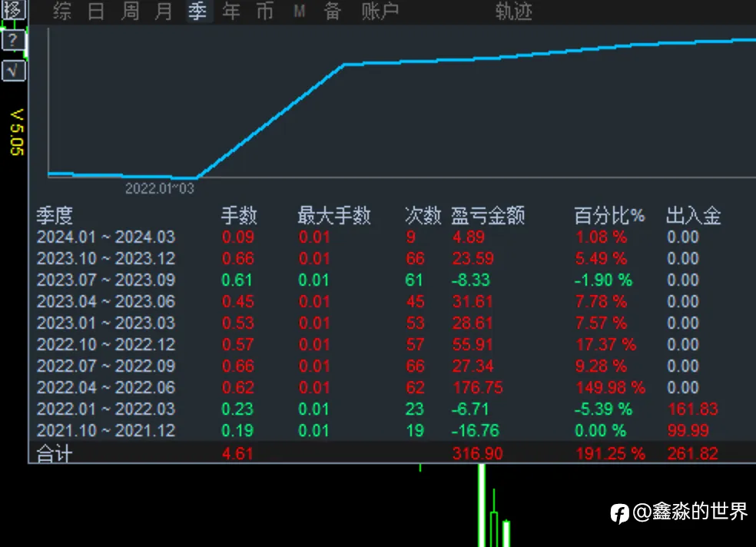The image size is (756, 547).
Task: Click the 盈亏金额 column header
Action: click(488, 215)
